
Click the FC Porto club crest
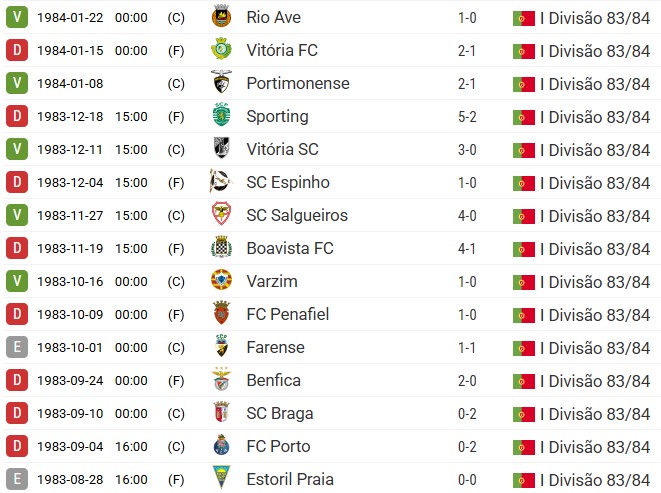[221, 447]
